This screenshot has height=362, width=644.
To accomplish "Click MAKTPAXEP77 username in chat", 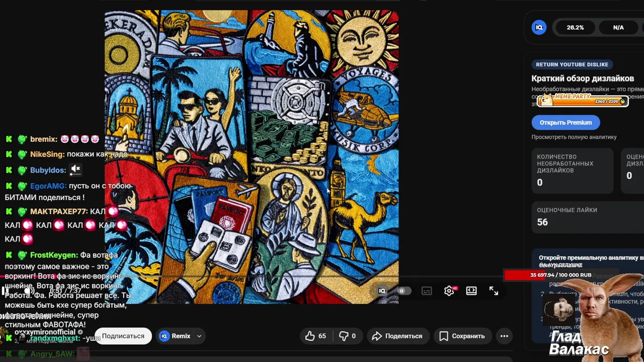I will pos(58,212).
